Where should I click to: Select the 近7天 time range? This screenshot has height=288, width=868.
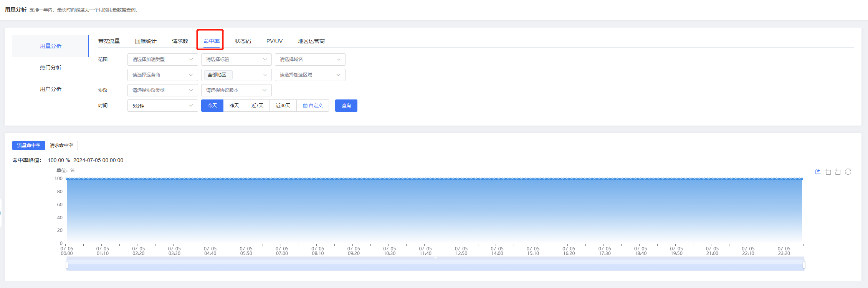tap(257, 106)
